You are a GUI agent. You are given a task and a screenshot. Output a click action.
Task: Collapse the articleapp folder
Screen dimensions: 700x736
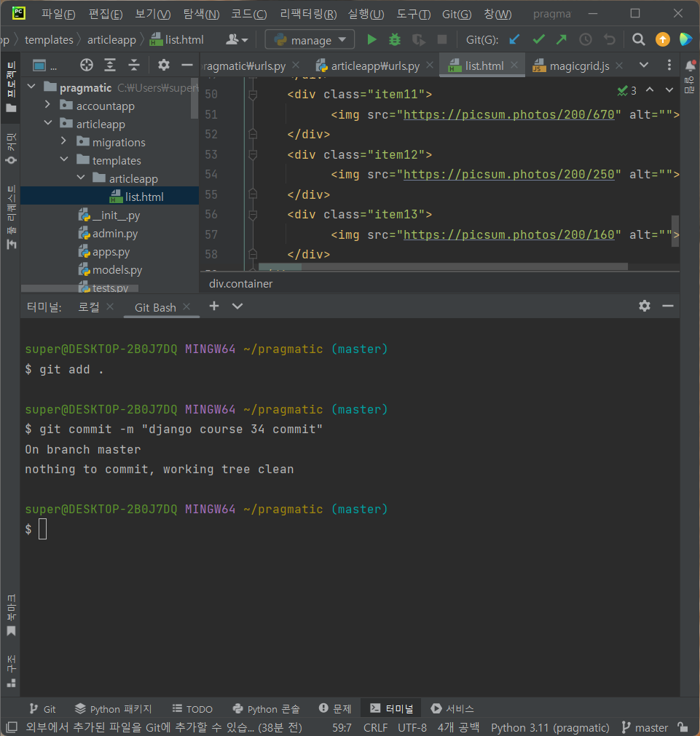[x=47, y=124]
